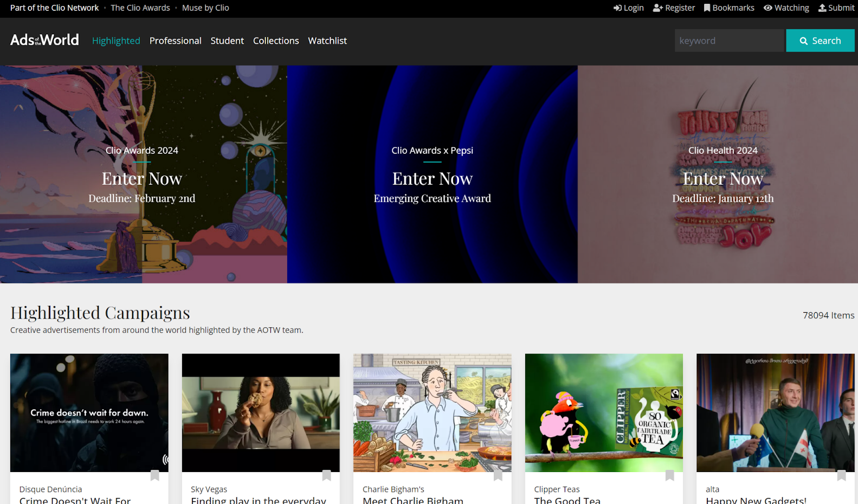Bookmark the Charlie Bigham's campaign card
Image resolution: width=858 pixels, height=504 pixels.
498,476
